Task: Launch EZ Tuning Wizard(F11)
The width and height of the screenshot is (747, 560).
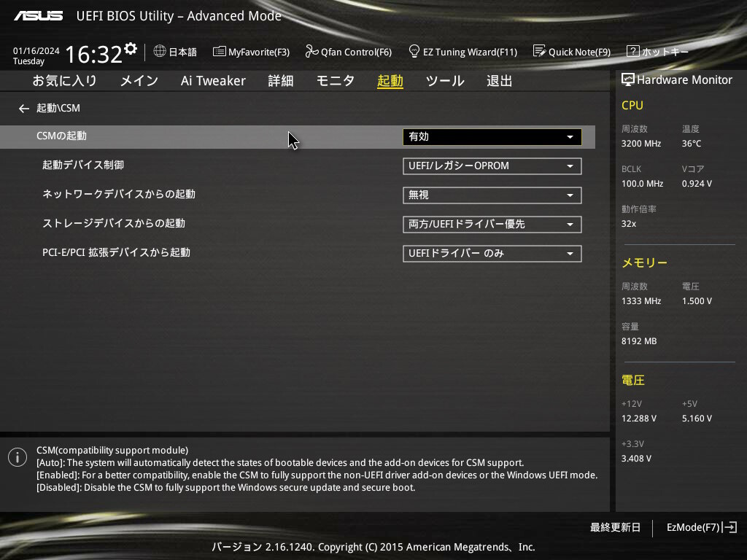Action: click(463, 52)
